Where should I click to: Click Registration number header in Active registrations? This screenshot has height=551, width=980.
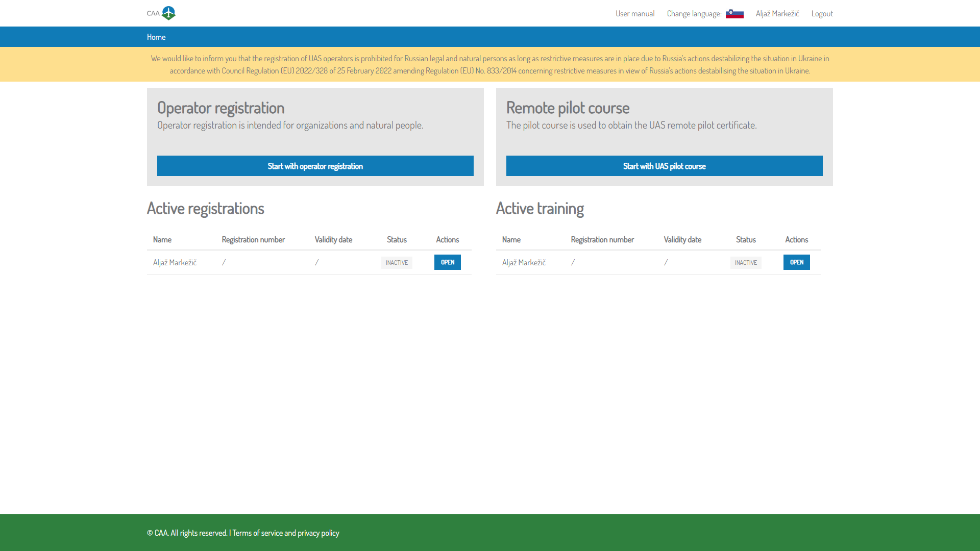253,240
